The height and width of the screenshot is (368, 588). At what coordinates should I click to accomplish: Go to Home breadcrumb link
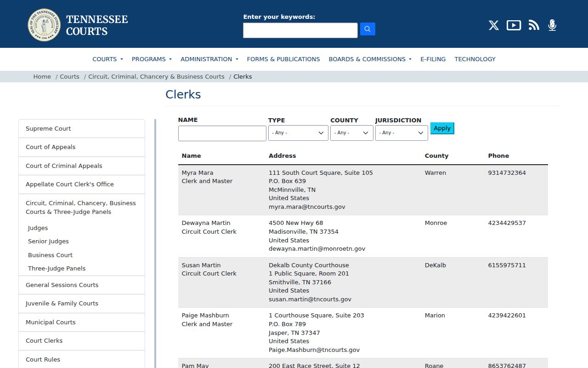[42, 77]
